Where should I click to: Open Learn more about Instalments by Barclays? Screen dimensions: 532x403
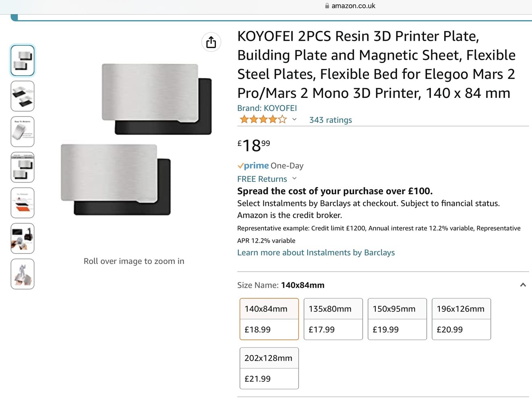pyautogui.click(x=316, y=253)
